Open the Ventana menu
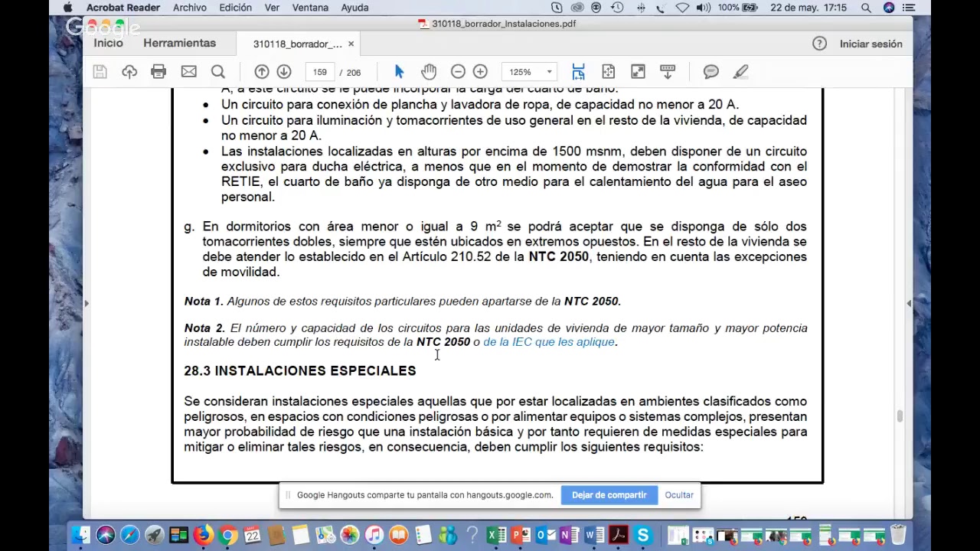Image resolution: width=980 pixels, height=551 pixels. (310, 8)
